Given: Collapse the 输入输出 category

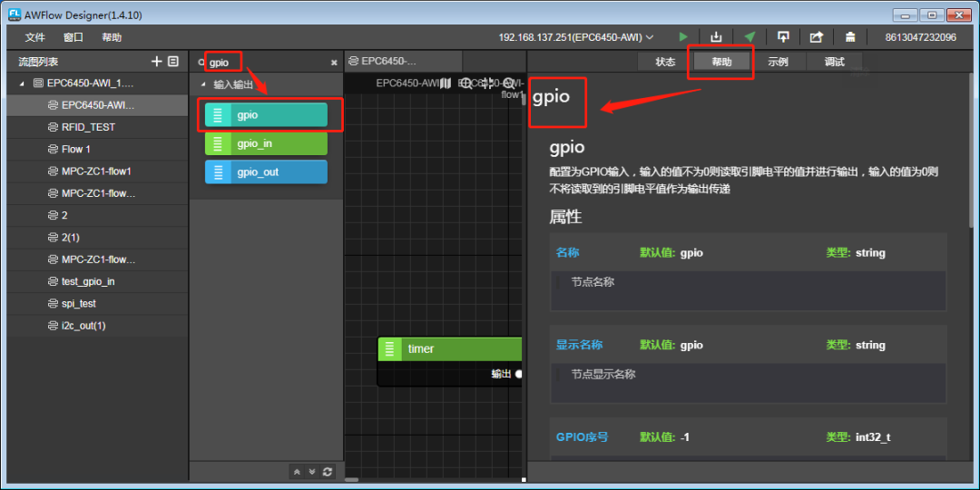Looking at the screenshot, I should [202, 84].
